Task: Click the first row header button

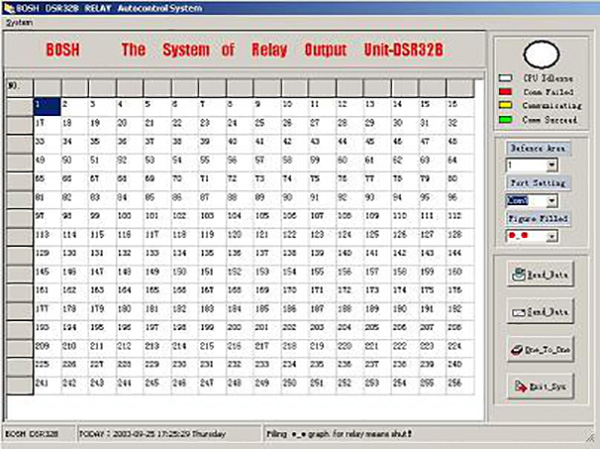Action: (20, 107)
